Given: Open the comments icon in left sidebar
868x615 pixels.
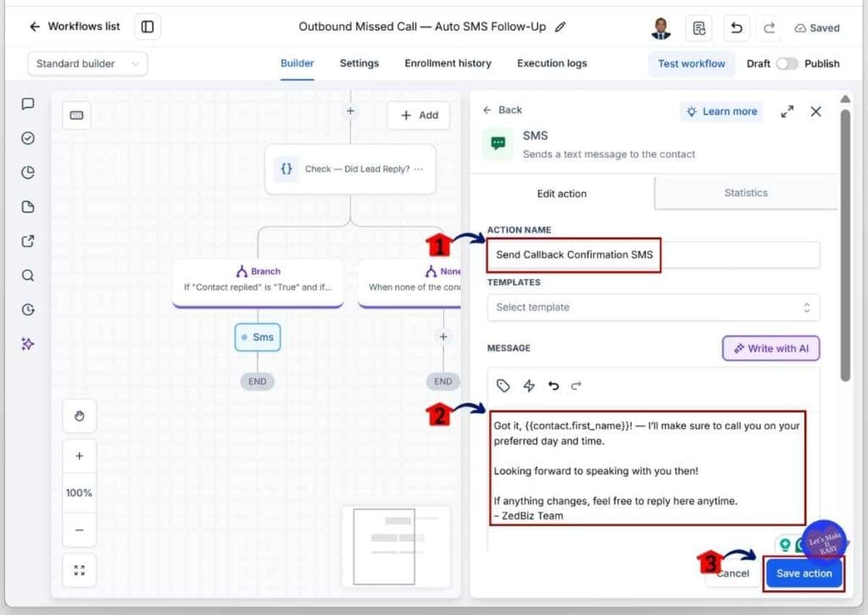Looking at the screenshot, I should coord(28,104).
